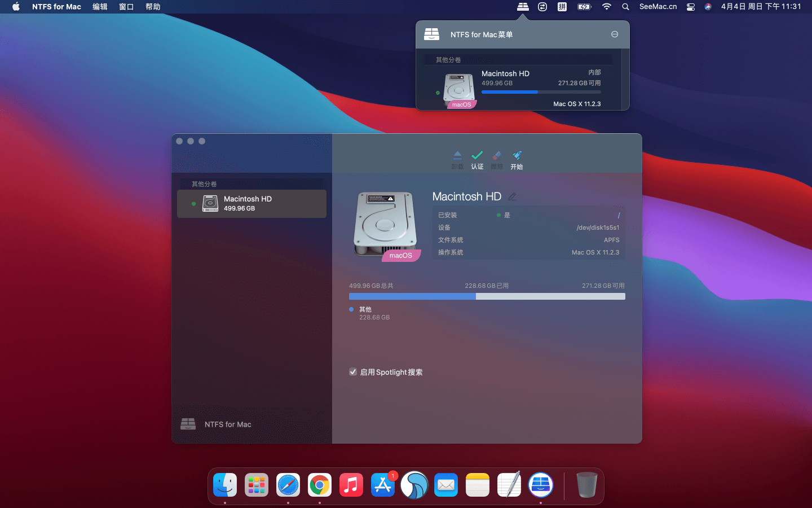Viewport: 812px width, 508px height.
Task: Click the 271.28 GB 可用 label in main window
Action: (603, 286)
